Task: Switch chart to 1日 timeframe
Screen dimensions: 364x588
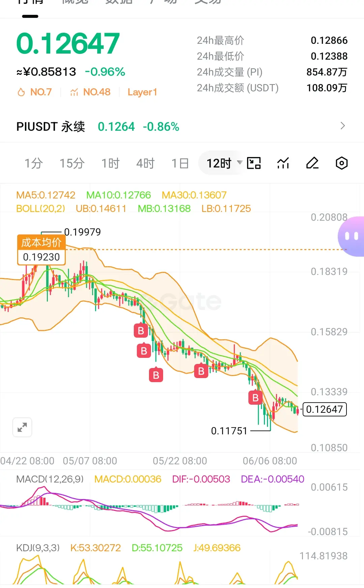Action: click(180, 163)
